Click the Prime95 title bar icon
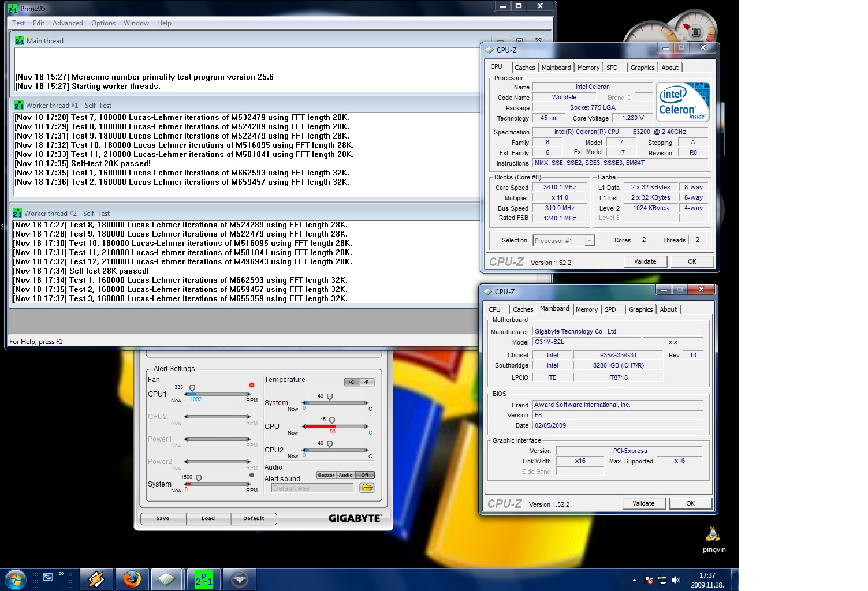The image size is (868, 591). pos(13,8)
